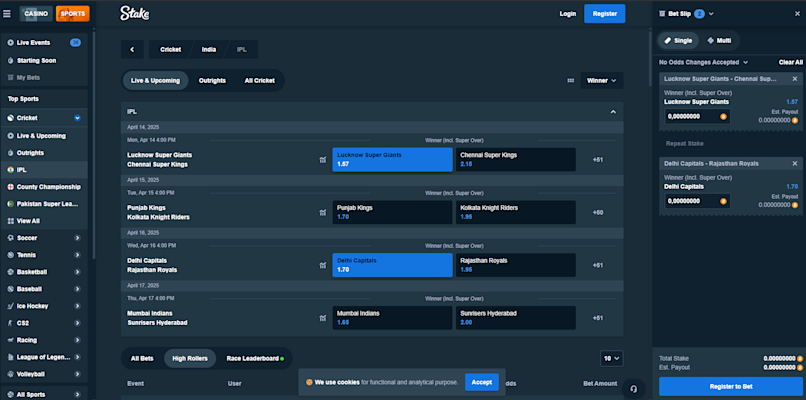Select Kolkata Knight Riders 1.95 odds
Image resolution: width=806 pixels, height=400 pixels.
[x=516, y=212]
